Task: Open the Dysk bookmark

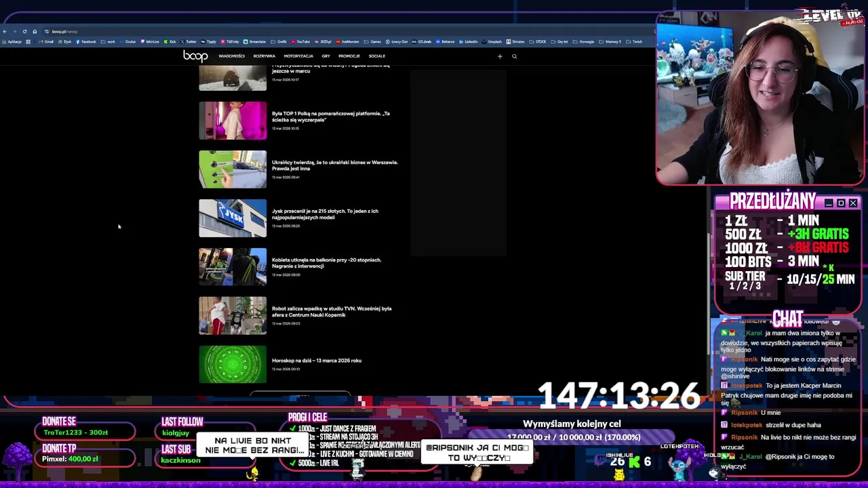Action: [64, 42]
